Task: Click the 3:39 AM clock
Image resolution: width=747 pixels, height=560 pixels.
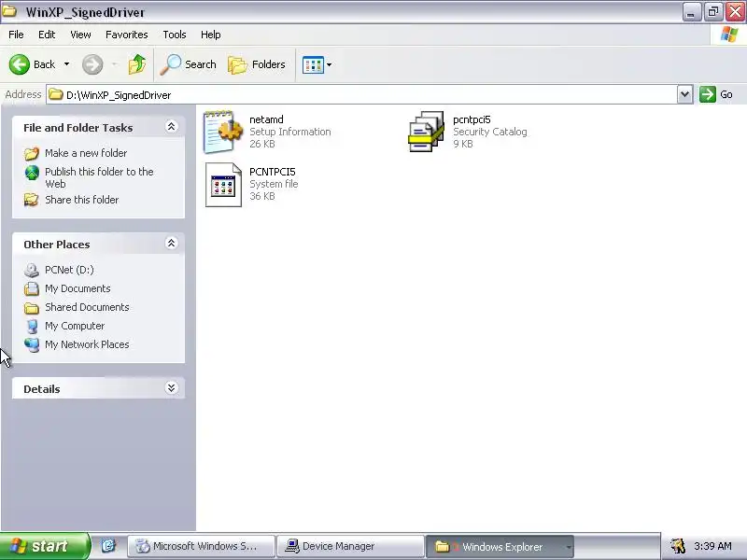Action: [x=712, y=546]
